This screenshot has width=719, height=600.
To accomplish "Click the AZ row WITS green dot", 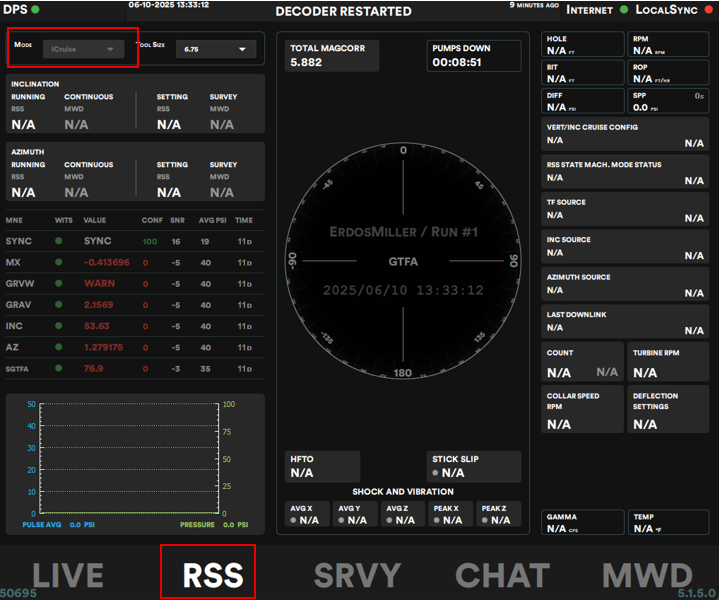I will point(59,346).
